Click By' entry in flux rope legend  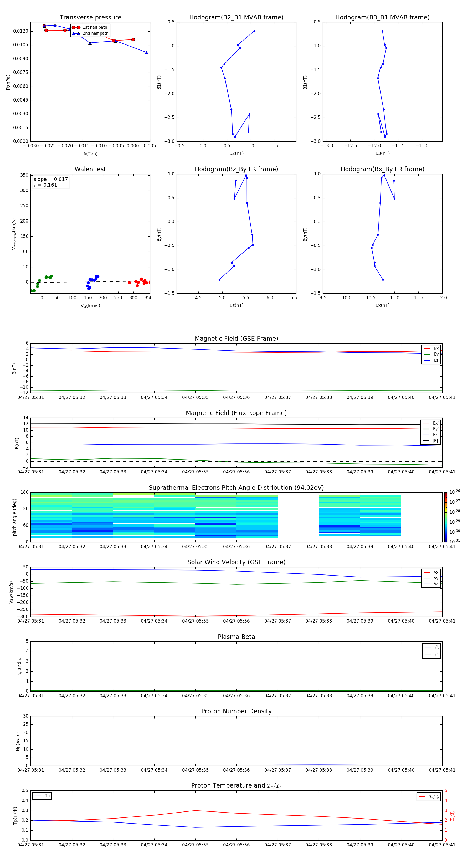(431, 429)
